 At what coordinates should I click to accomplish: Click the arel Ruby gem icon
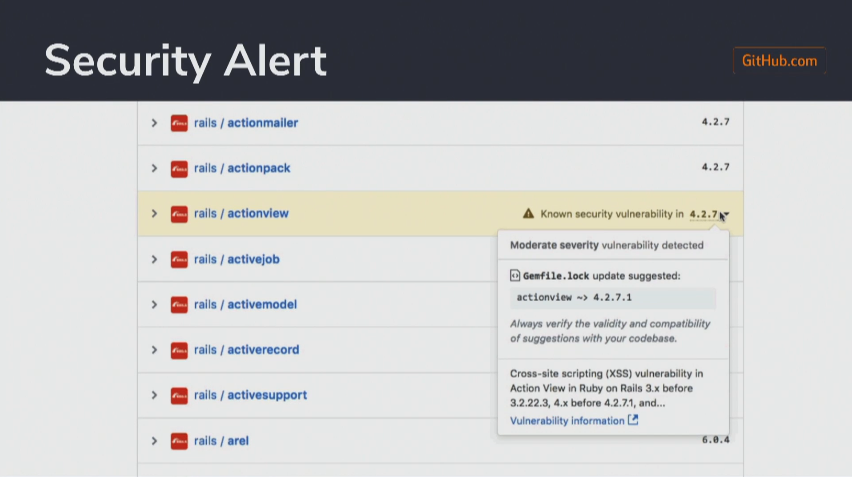click(179, 441)
